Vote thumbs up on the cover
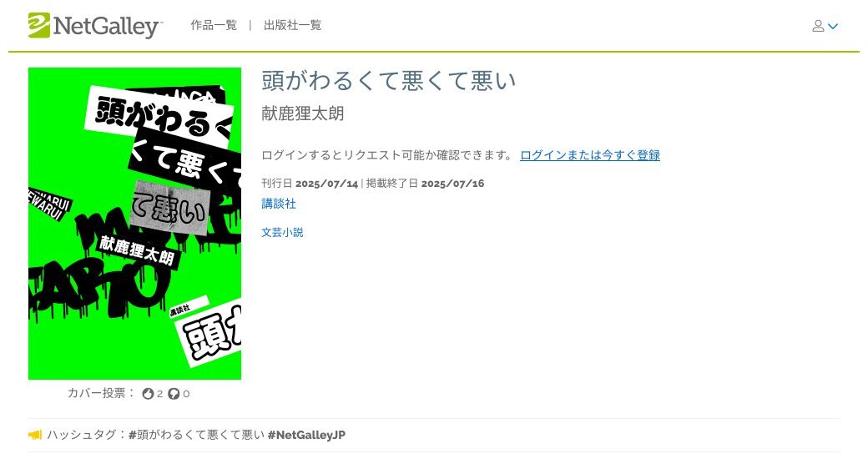The image size is (868, 459). (147, 394)
